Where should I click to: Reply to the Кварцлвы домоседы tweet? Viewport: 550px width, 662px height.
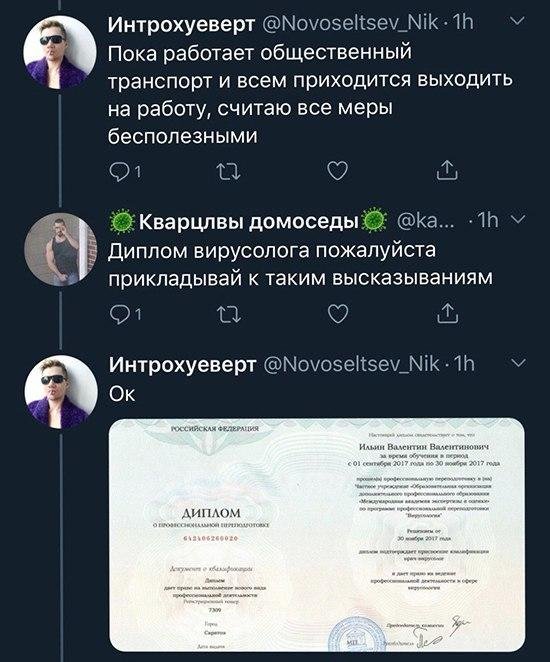[120, 315]
